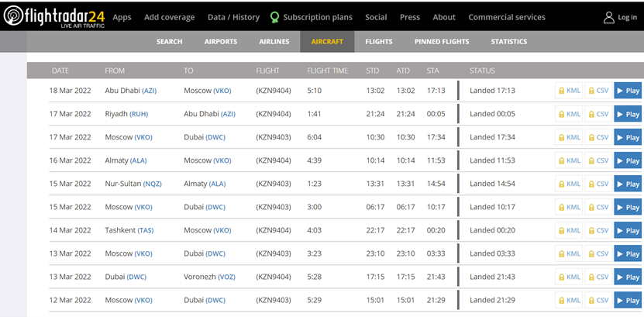Click KML for the Tashkent to Moscow flight
The height and width of the screenshot is (317, 644).
(569, 230)
